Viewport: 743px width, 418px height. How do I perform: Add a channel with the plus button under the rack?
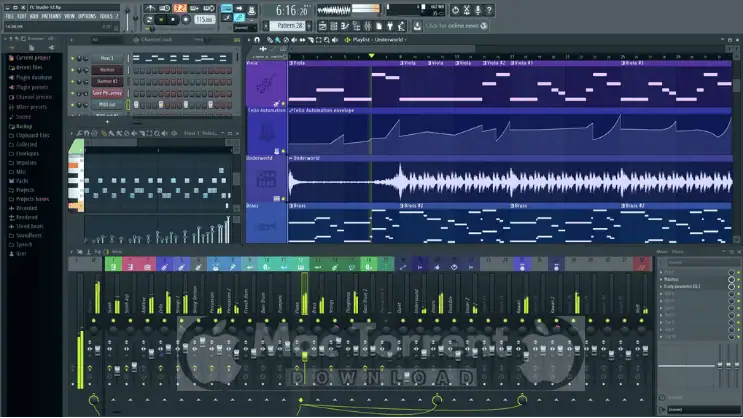107,122
